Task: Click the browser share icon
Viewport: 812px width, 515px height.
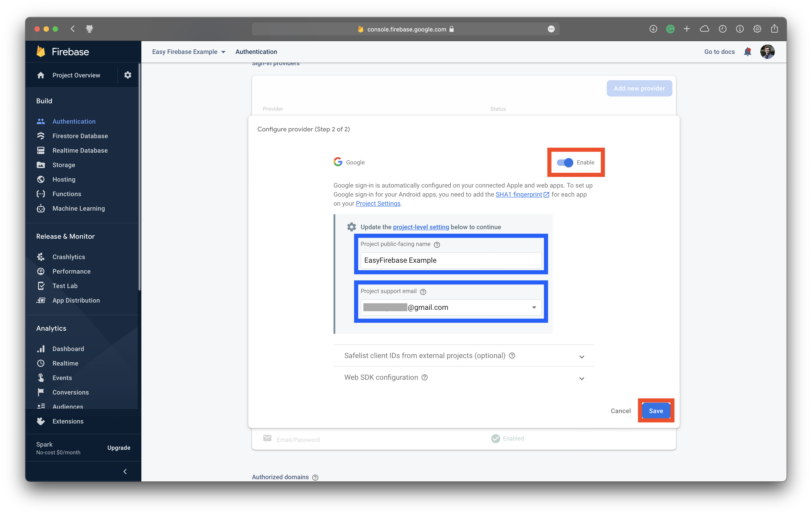Action: click(x=774, y=29)
